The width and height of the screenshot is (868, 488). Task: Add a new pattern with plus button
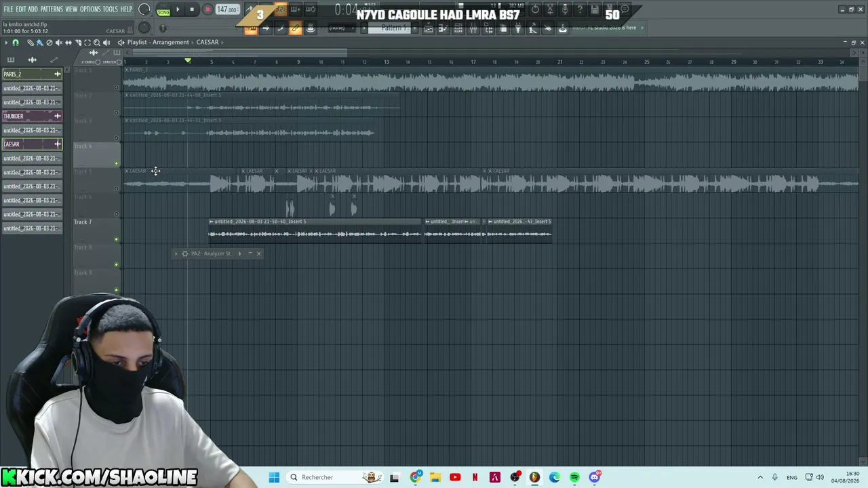pos(415,28)
